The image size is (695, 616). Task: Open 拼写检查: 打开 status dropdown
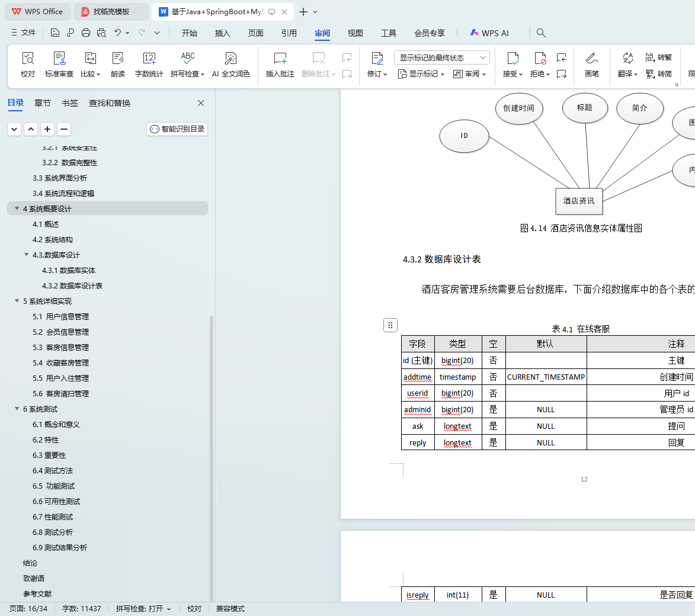pos(143,608)
